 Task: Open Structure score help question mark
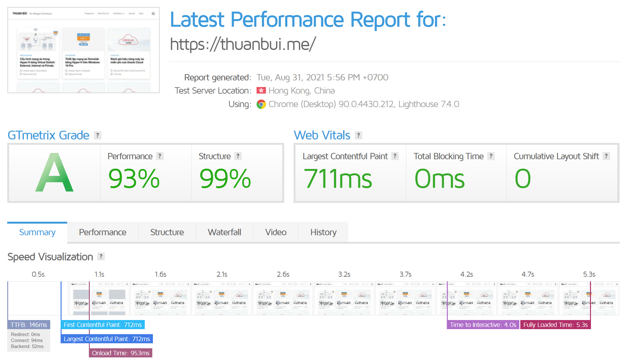238,156
